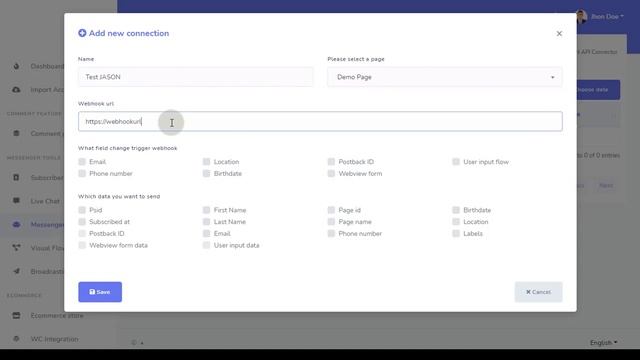Tick the Phone number data checkbox
This screenshot has width=640, height=360.
click(x=331, y=233)
